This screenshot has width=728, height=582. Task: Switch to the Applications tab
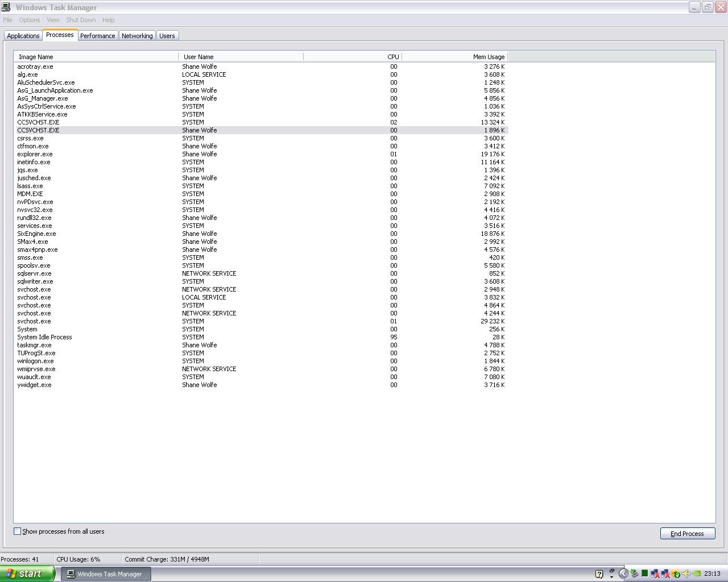(23, 36)
